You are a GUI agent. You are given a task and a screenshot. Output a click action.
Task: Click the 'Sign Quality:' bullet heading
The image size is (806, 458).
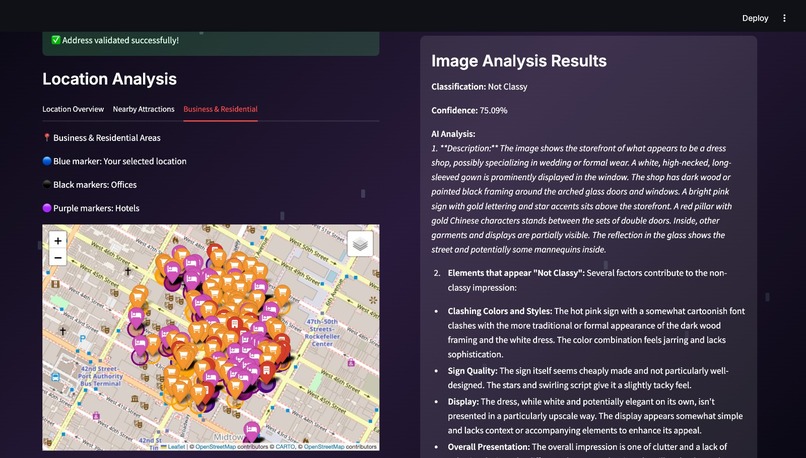tap(472, 371)
